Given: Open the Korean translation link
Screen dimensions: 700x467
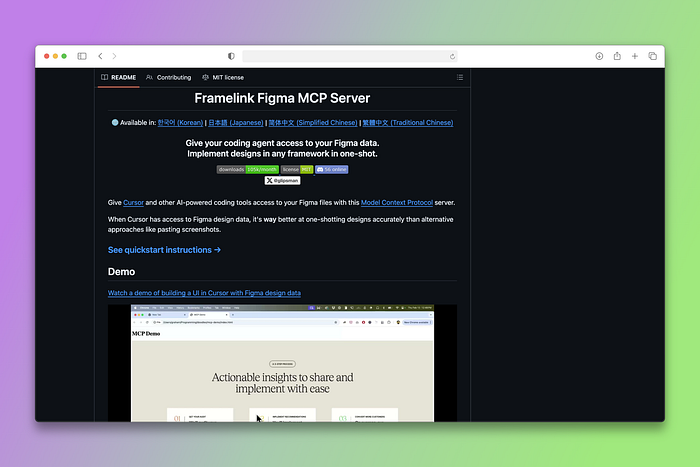Looking at the screenshot, I should click(180, 122).
